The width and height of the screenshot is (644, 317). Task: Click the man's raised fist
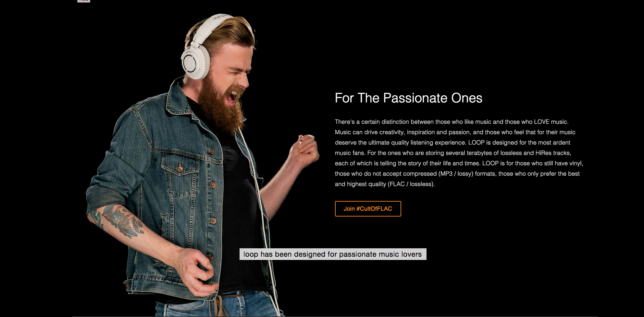(x=306, y=149)
